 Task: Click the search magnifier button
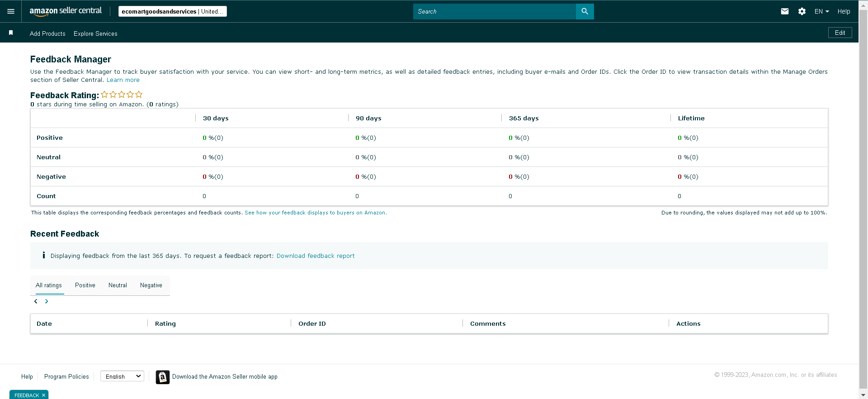[x=585, y=11]
